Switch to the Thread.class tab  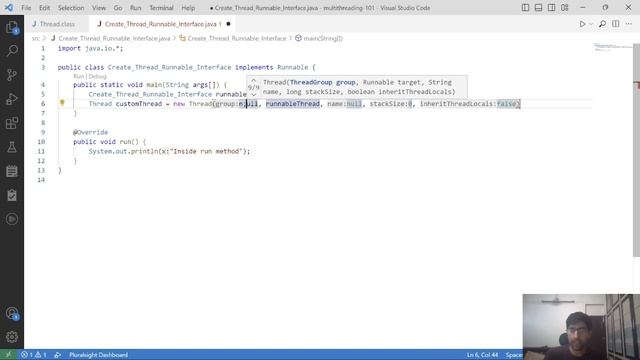57,24
